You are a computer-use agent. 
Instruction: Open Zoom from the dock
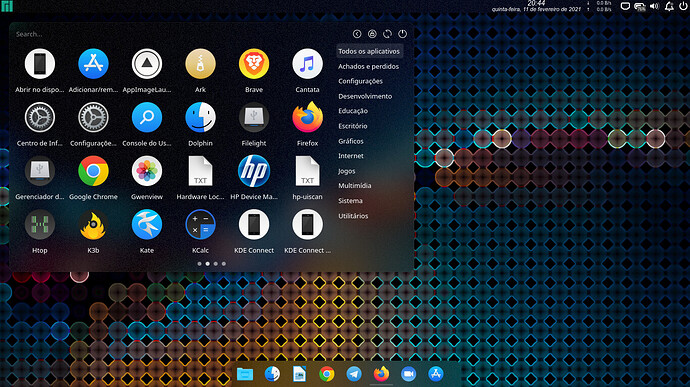coord(408,374)
